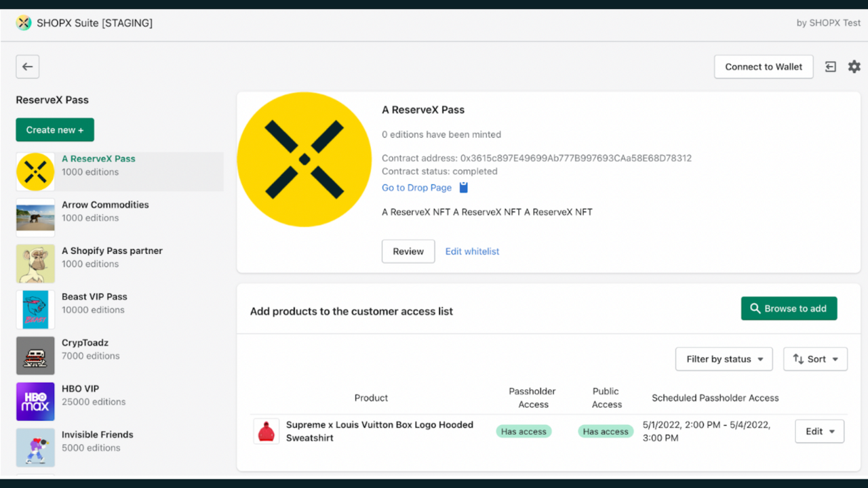The width and height of the screenshot is (868, 488).
Task: Click the Public Access column header
Action: pos(606,398)
